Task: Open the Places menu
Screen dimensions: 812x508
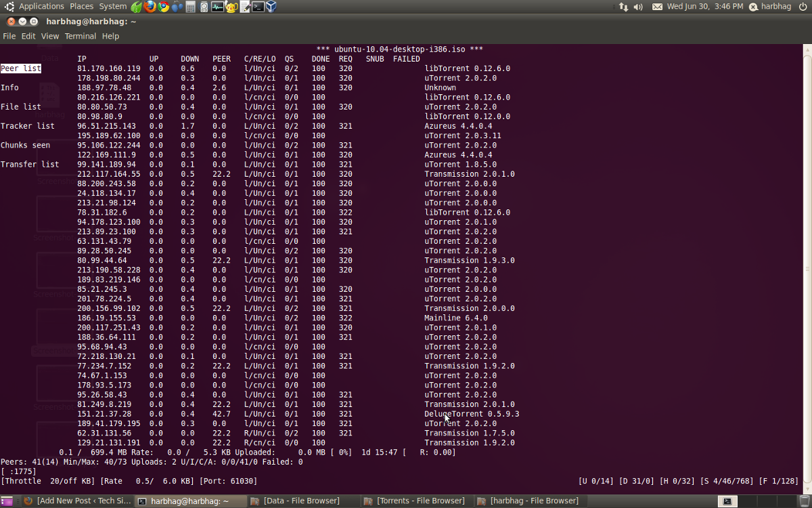Action: pos(82,6)
